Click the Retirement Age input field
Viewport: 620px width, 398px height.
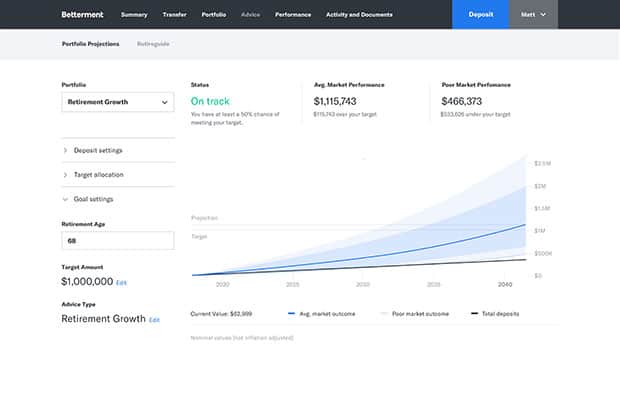click(x=118, y=241)
